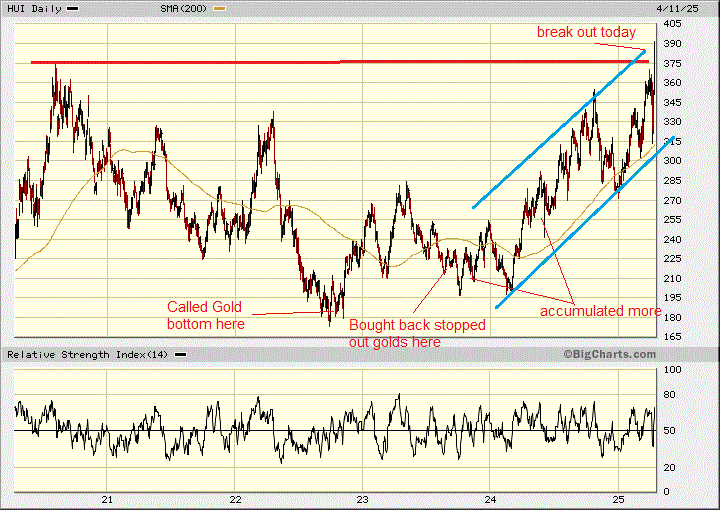Click price axis label 240
This screenshot has width=720, height=510.
[673, 239]
